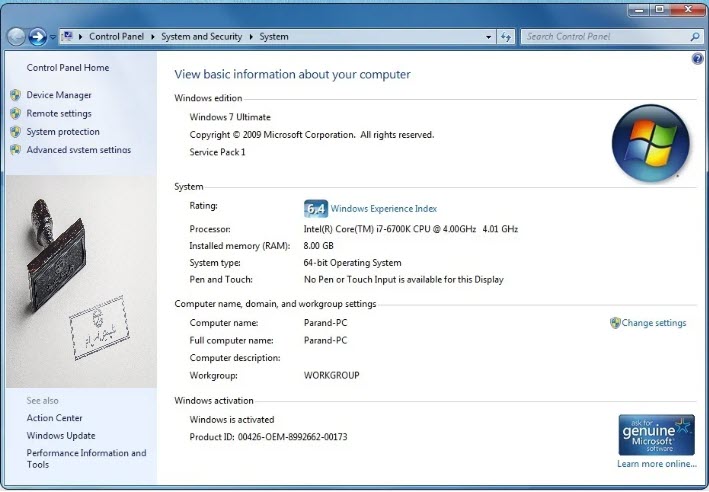The width and height of the screenshot is (709, 492).
Task: Click the Windows 7 Ultimate text
Action: (230, 117)
